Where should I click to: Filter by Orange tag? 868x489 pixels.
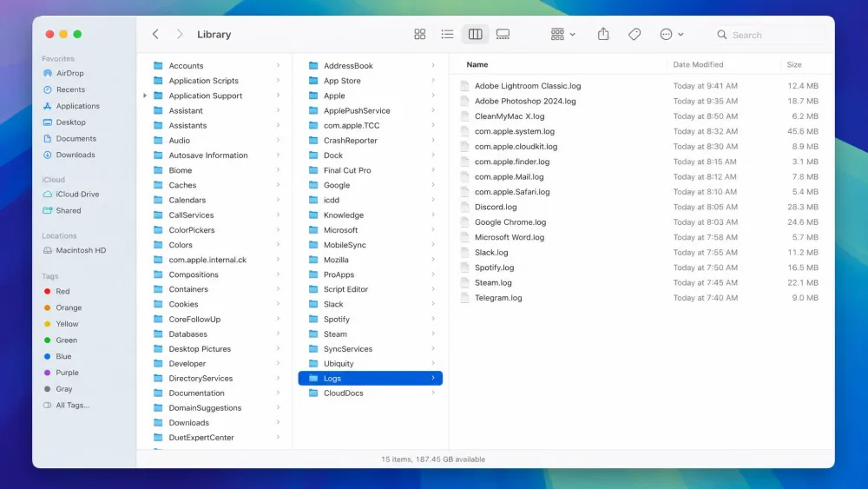(69, 307)
